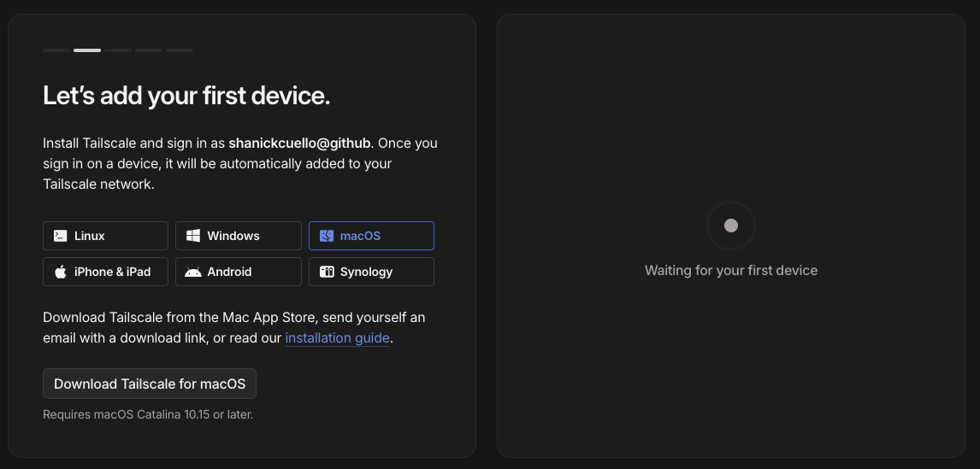Select the Synology platform option
980x469 pixels.
click(371, 272)
